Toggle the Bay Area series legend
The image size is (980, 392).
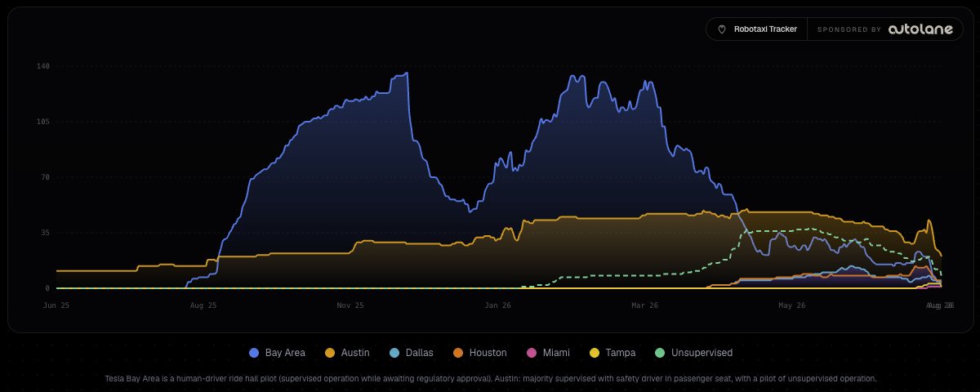coord(277,353)
